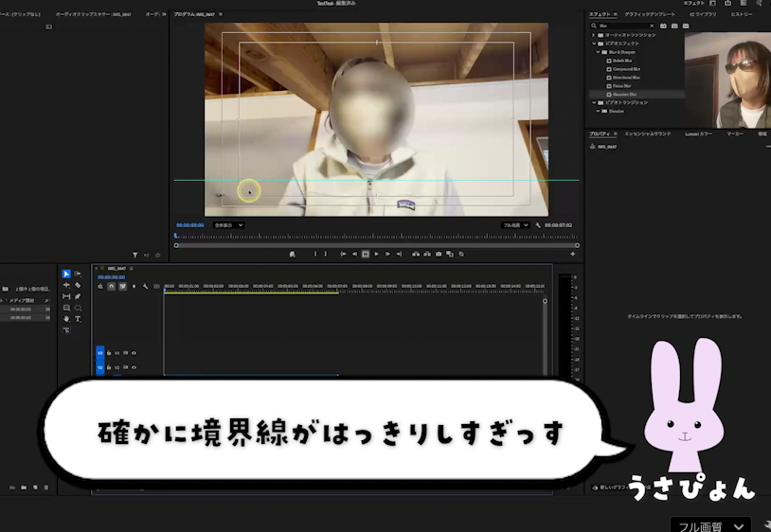Click the Export Frame camera icon
Screen dimensions: 771x532
tap(439, 254)
